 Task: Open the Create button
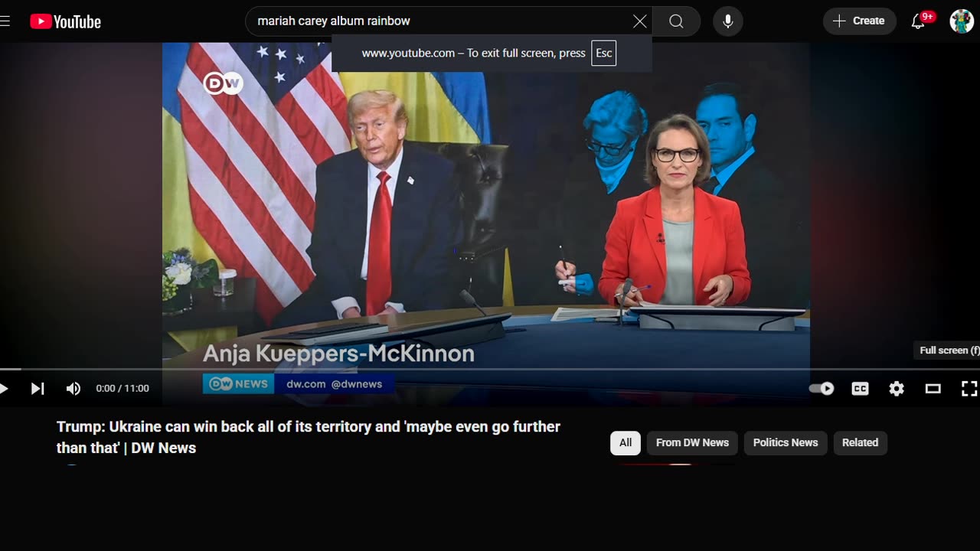pyautogui.click(x=860, y=21)
